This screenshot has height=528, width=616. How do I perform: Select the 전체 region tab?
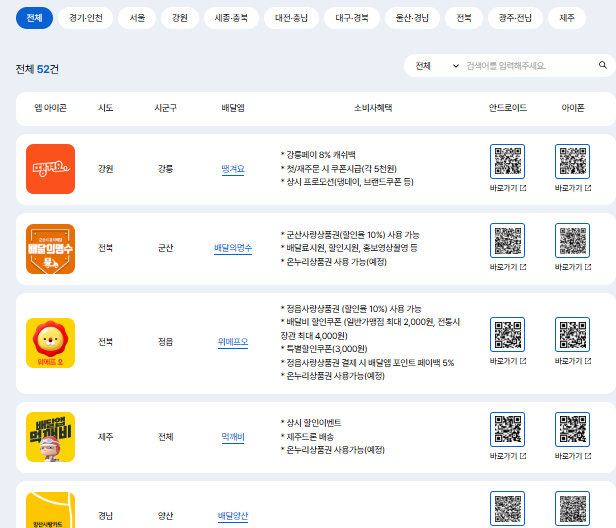34,18
